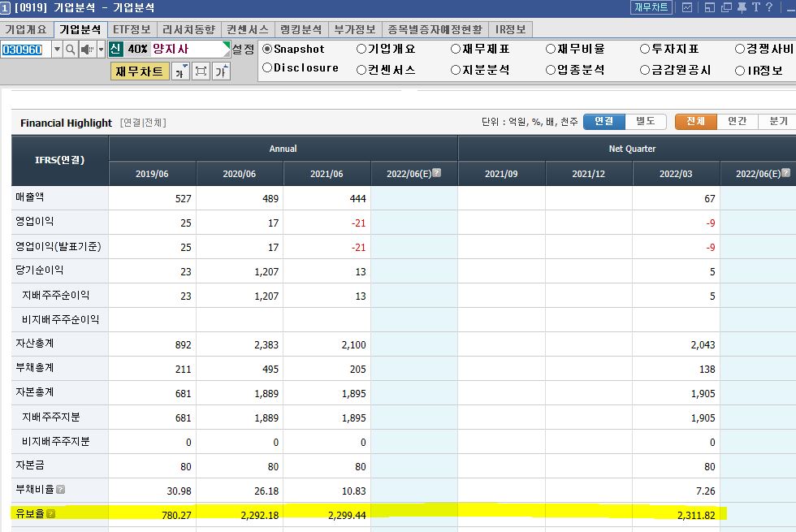Click the window number 1 icon

pos(5,7)
